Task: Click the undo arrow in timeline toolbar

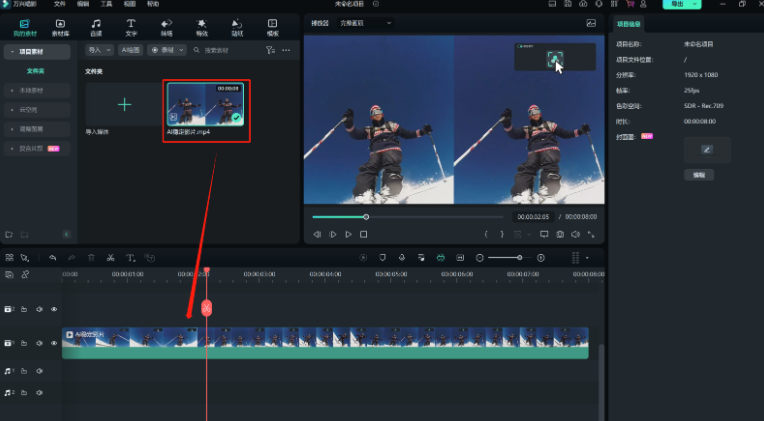Action: tap(52, 258)
